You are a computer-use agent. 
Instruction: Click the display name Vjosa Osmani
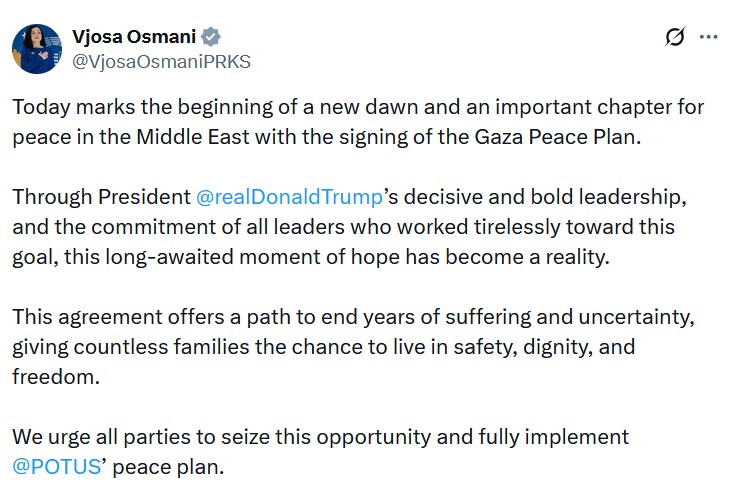click(133, 37)
